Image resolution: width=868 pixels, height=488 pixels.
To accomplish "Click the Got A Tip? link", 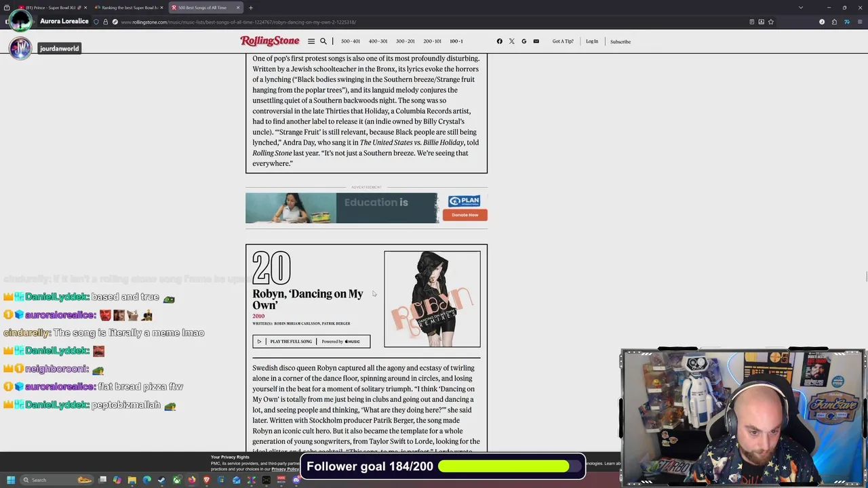I will pos(563,41).
